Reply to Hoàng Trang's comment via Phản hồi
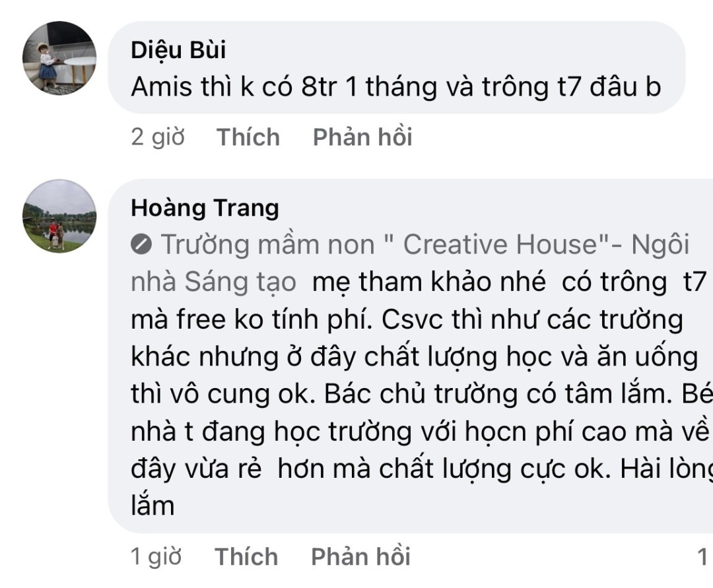The width and height of the screenshot is (713, 588). pyautogui.click(x=360, y=557)
